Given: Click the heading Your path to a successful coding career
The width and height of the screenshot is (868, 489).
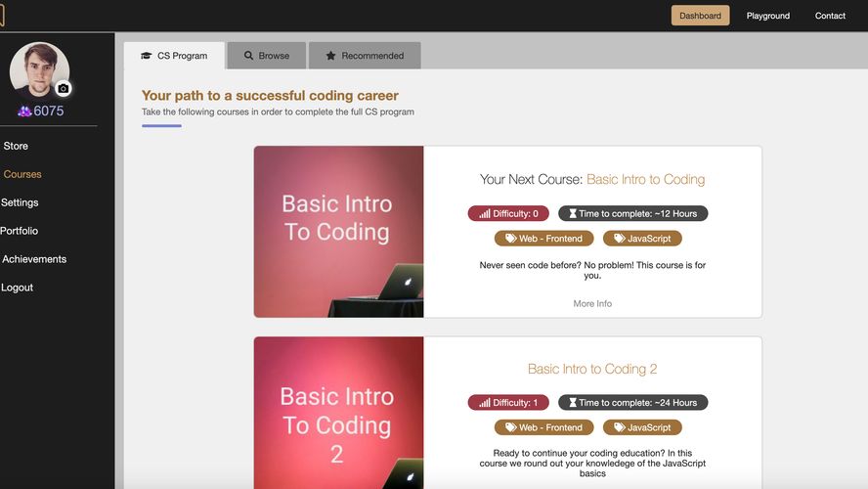Looking at the screenshot, I should [270, 95].
